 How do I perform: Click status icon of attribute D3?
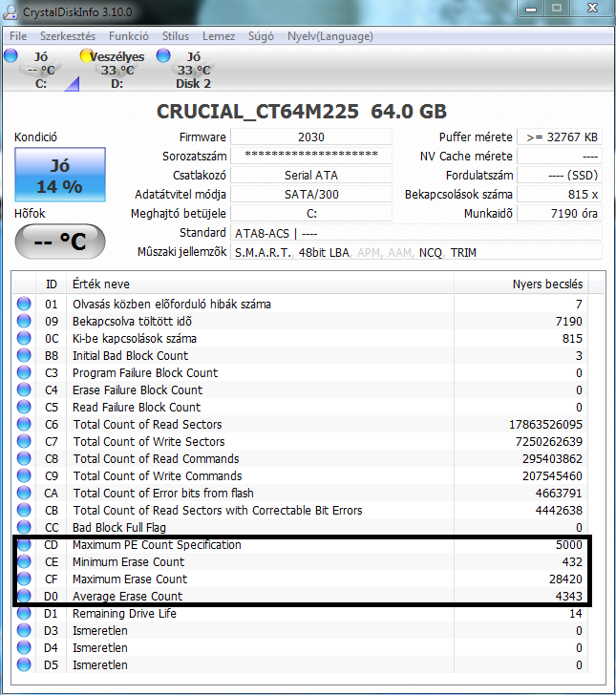tap(24, 630)
